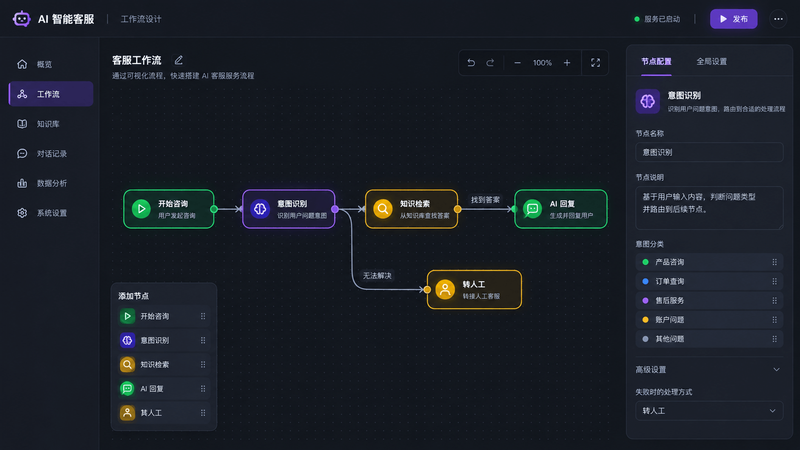Image resolution: width=800 pixels, height=450 pixels.
Task: Zoom in with the plus icon
Action: click(x=567, y=63)
